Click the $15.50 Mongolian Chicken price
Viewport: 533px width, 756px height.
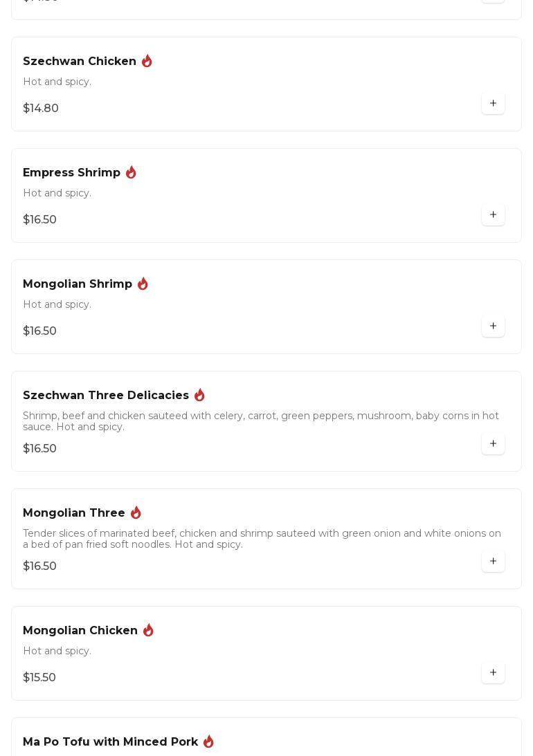tap(39, 678)
